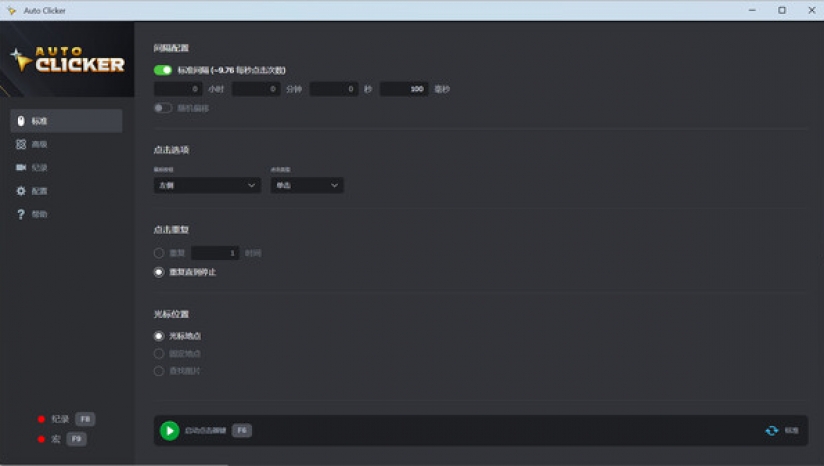Toggle the green 标准间隔 switch off
The image size is (824, 466).
coord(163,70)
